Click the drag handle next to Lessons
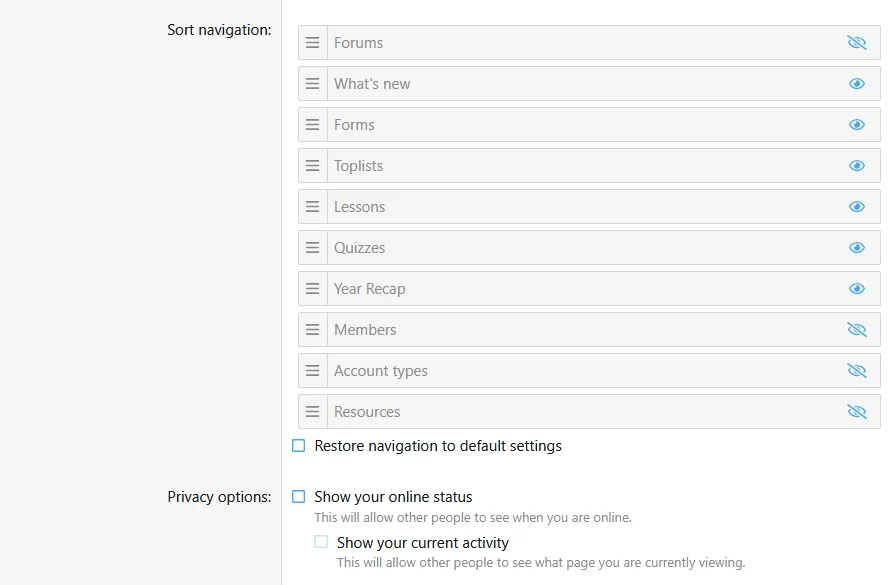The width and height of the screenshot is (894, 585). point(312,206)
